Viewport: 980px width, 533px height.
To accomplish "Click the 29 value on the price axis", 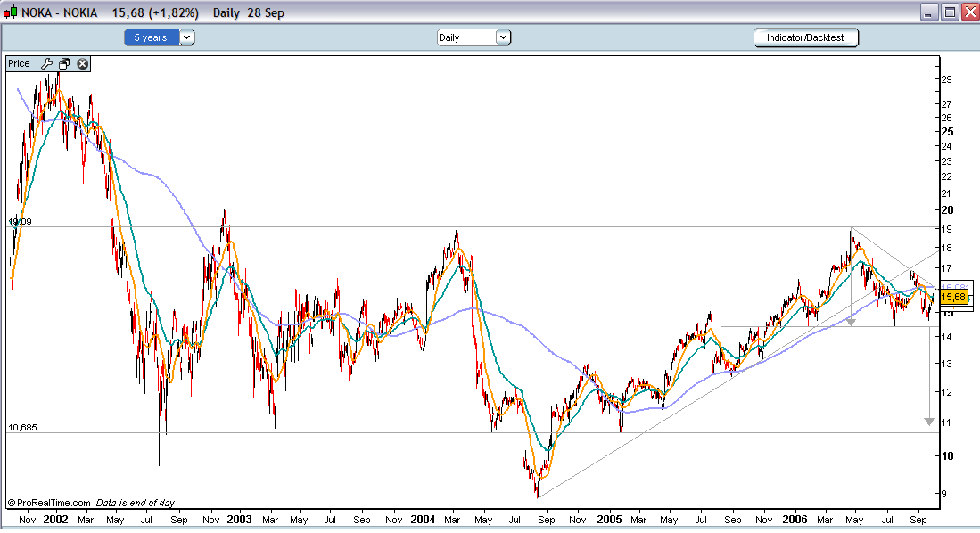I will (947, 79).
